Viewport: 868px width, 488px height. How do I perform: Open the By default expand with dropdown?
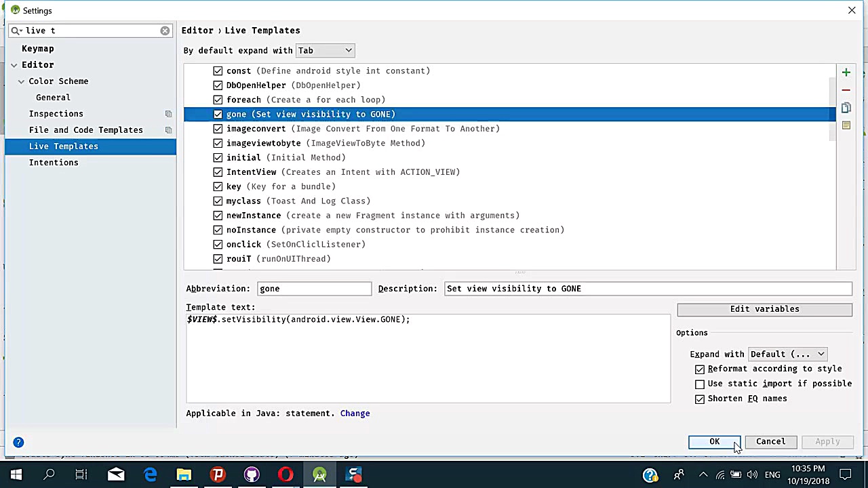[x=325, y=50]
